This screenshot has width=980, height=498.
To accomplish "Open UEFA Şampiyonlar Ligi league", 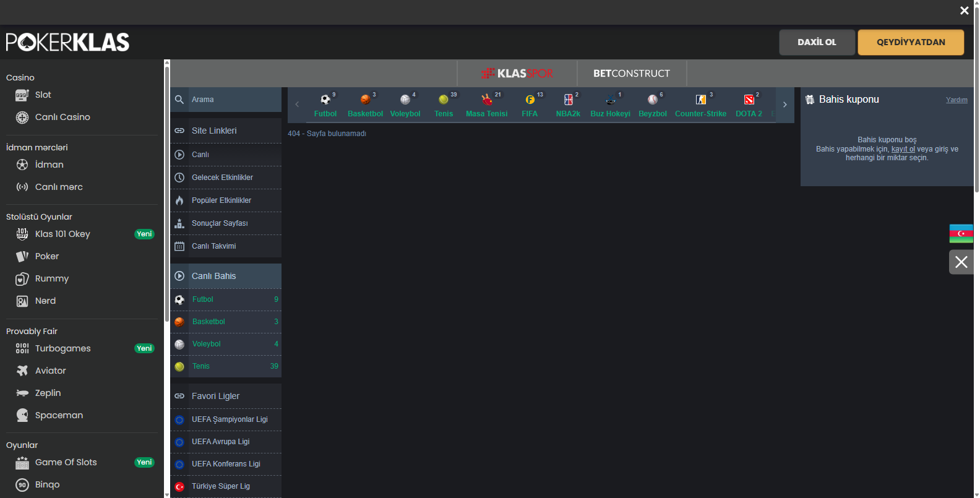I will (226, 419).
